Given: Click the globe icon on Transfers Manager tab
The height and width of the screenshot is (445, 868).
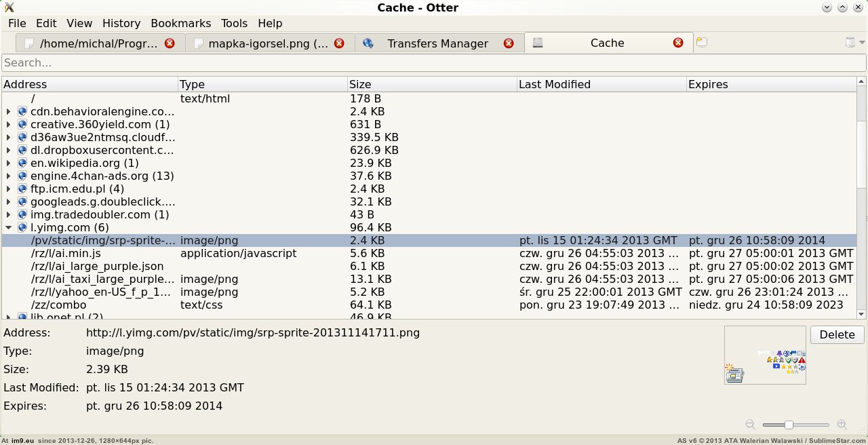Looking at the screenshot, I should coord(368,43).
